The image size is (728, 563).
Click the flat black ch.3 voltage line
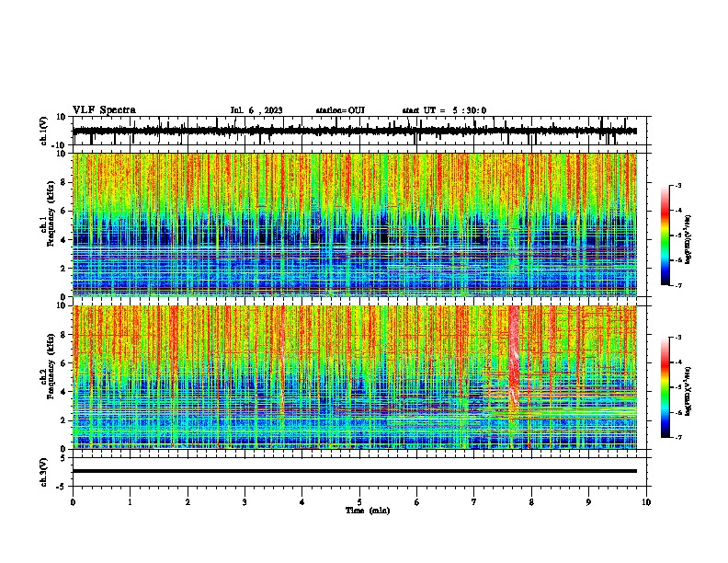pyautogui.click(x=355, y=471)
